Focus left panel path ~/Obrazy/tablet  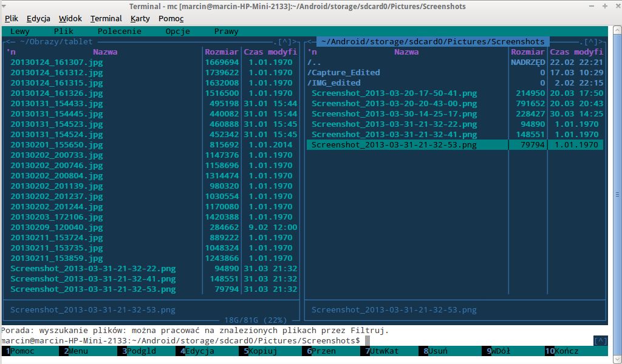pos(56,42)
